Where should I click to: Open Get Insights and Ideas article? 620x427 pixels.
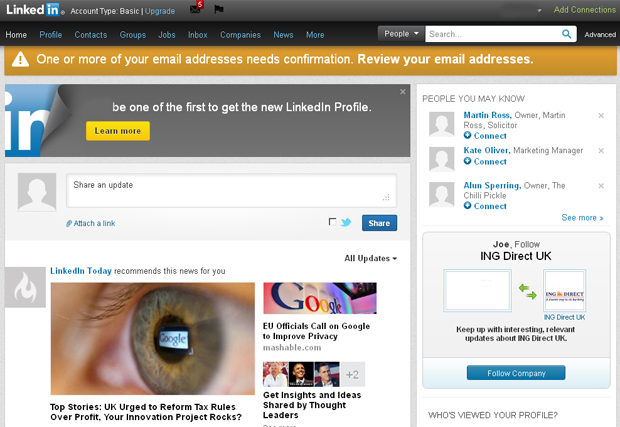[312, 405]
